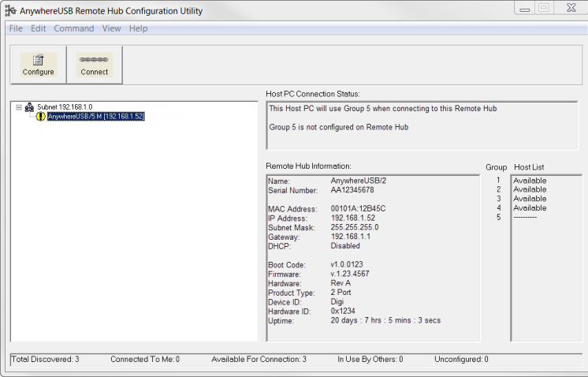Click the Configure toolbar button
Screen dimensions: 588x377
[39, 65]
